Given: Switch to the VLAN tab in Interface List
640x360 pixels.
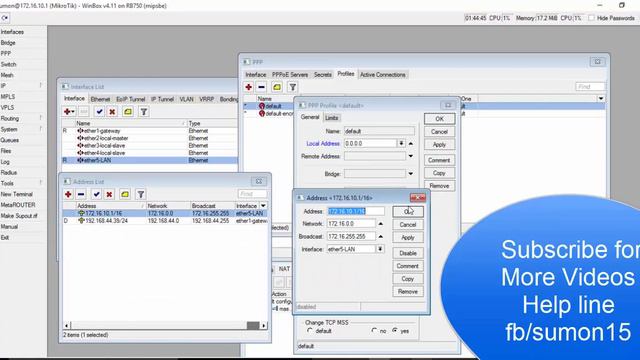Looking at the screenshot, I should [x=187, y=99].
